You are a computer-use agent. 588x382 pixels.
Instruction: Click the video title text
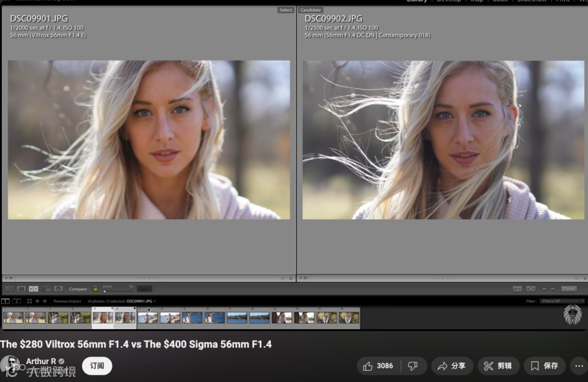point(136,344)
